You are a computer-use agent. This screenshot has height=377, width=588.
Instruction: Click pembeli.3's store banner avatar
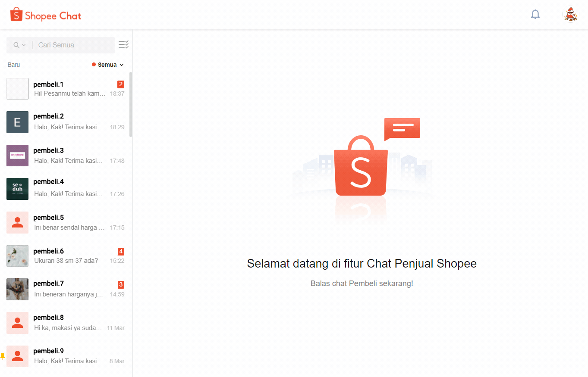pos(17,155)
